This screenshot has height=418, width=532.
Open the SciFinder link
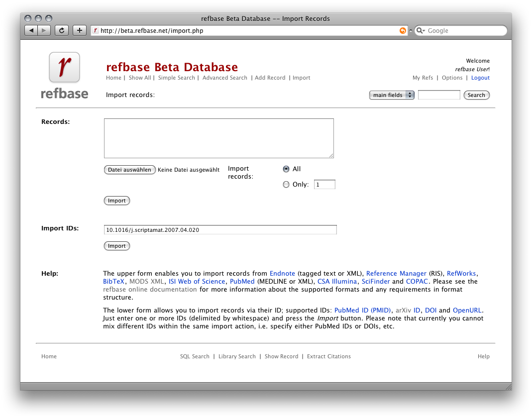point(376,281)
